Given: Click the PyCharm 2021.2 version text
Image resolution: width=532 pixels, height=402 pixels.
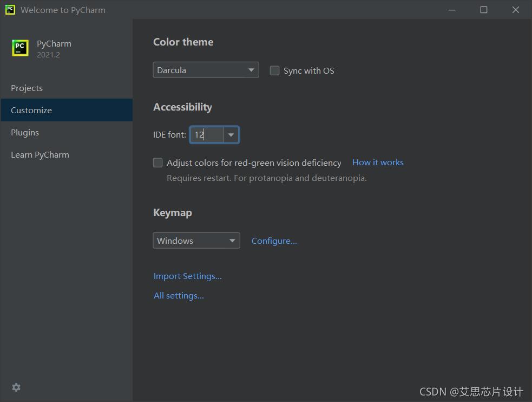Looking at the screenshot, I should coord(49,55).
